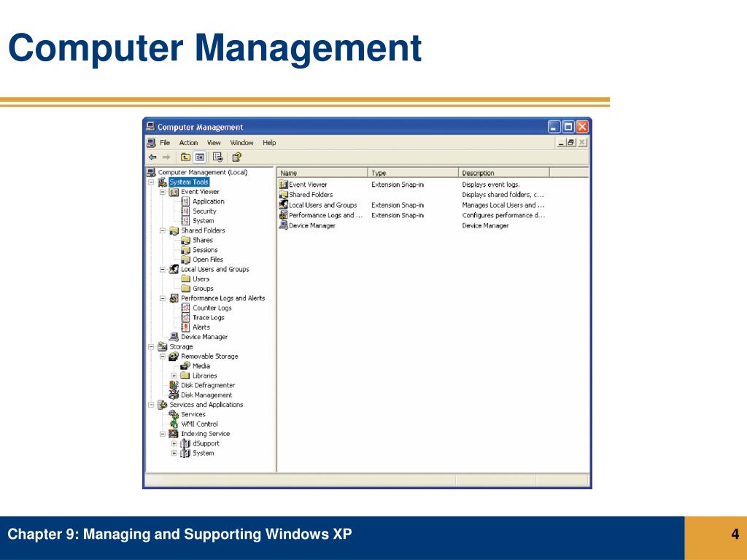Minimize the inner MDI console window
The height and width of the screenshot is (560, 747).
(561, 142)
